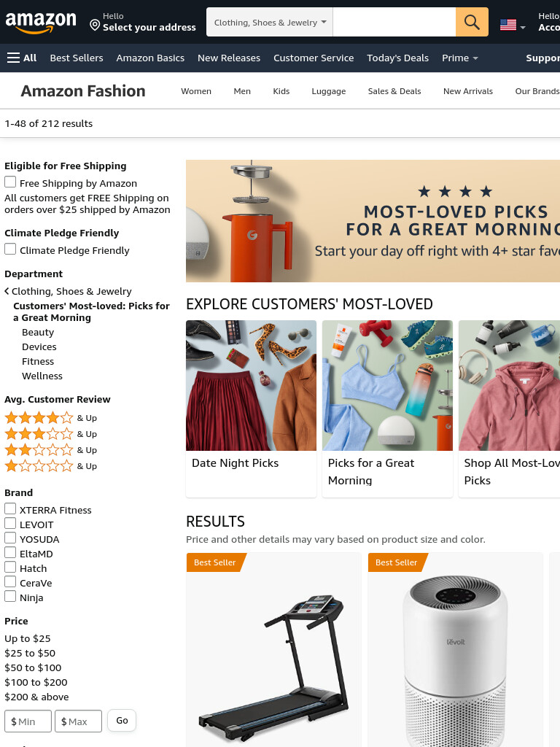
Task: Tick the LEVOIT brand checkbox
Action: [10, 523]
